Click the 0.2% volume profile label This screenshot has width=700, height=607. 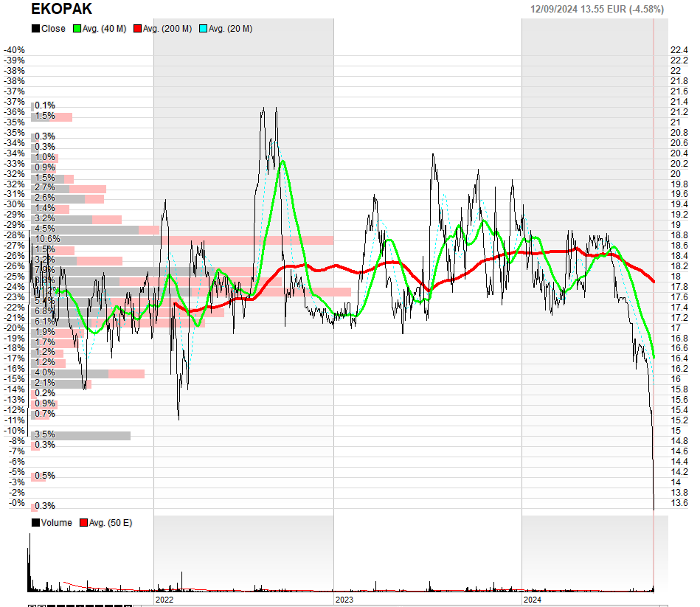click(45, 393)
